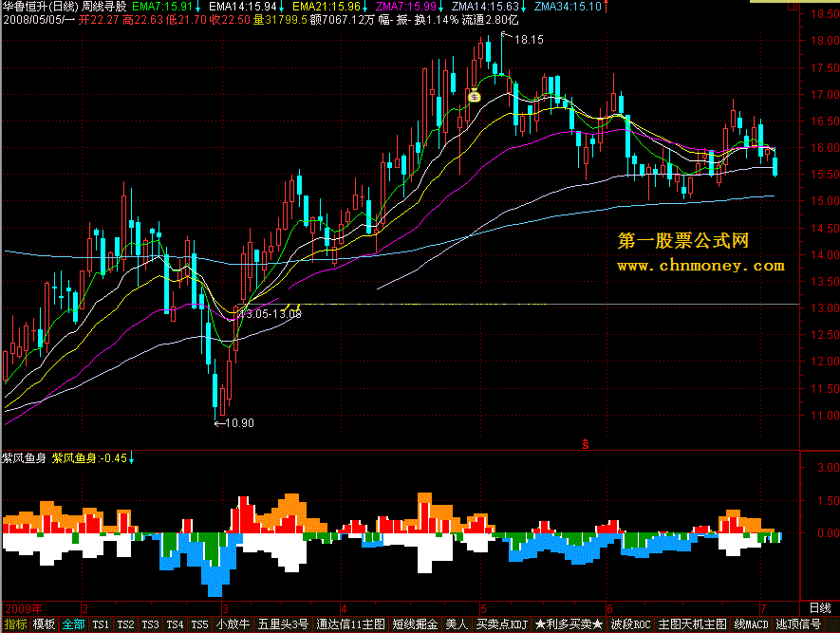Select the EMA7:15.91 indicator value

tap(161, 7)
